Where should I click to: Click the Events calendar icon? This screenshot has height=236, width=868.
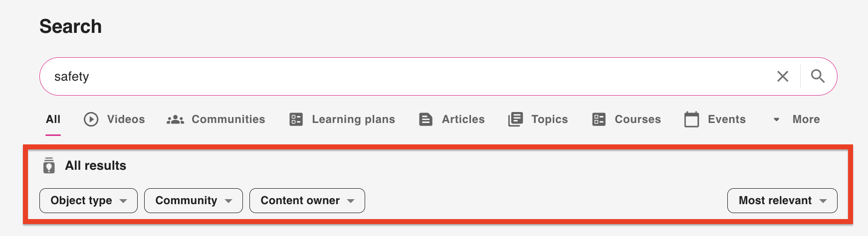click(691, 119)
